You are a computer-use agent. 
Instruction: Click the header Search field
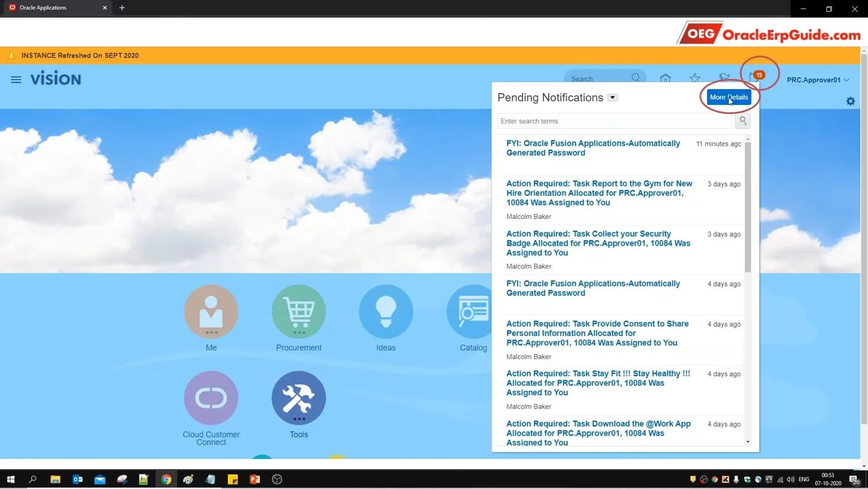point(599,79)
